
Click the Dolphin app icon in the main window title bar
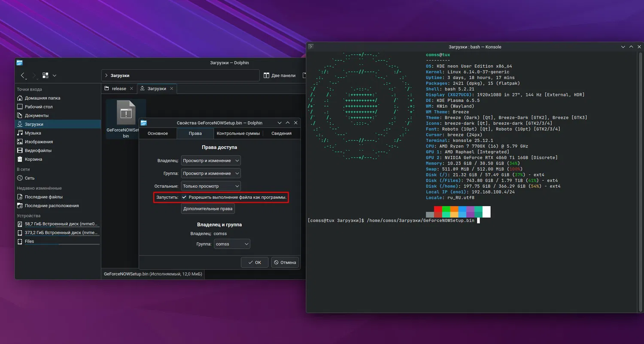tap(20, 63)
